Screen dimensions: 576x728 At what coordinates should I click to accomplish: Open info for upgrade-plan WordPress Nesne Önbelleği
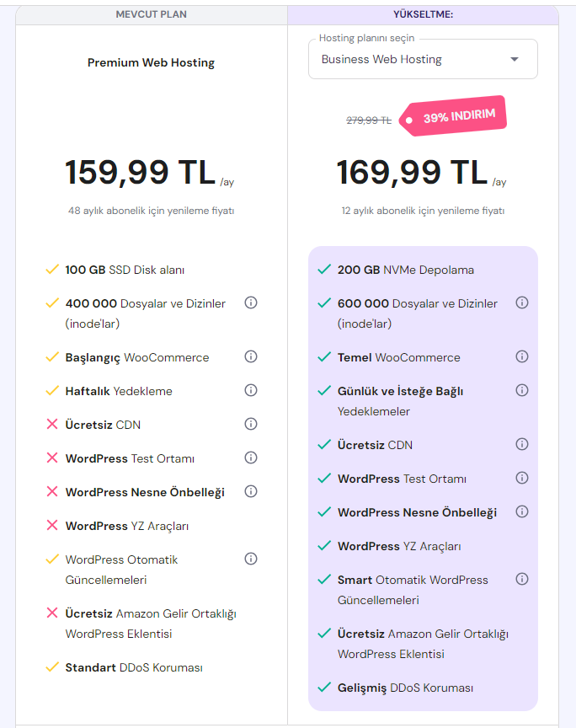click(x=522, y=511)
